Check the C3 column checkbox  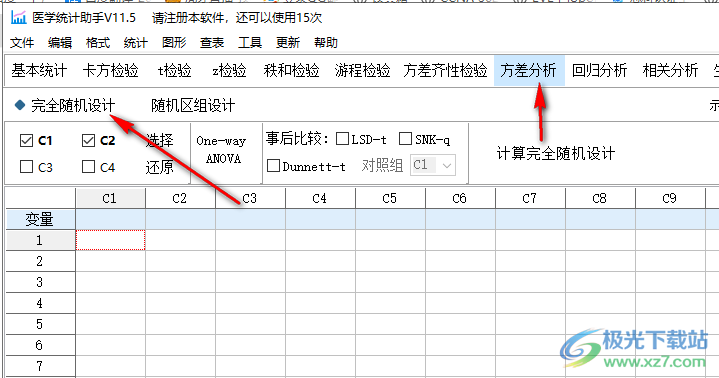[x=27, y=167]
